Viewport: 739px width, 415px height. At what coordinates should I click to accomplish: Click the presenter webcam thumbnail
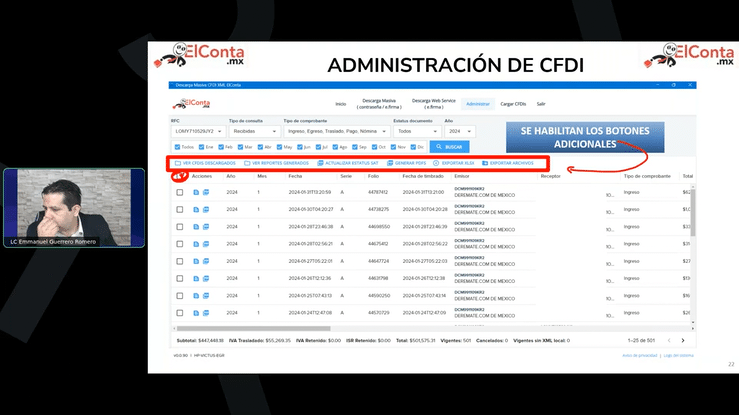pyautogui.click(x=74, y=208)
